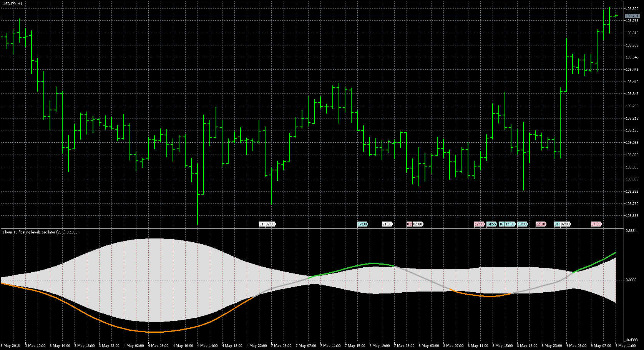Open the cyan 14:55 event marker

tap(491, 224)
